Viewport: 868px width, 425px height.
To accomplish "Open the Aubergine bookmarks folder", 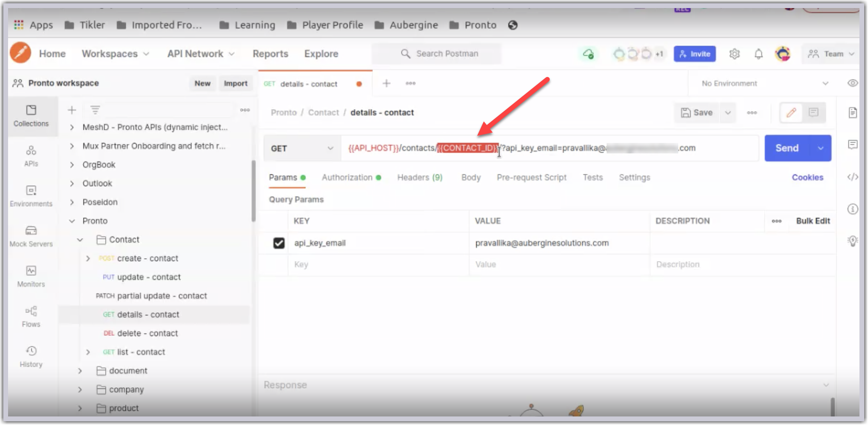I will point(406,25).
